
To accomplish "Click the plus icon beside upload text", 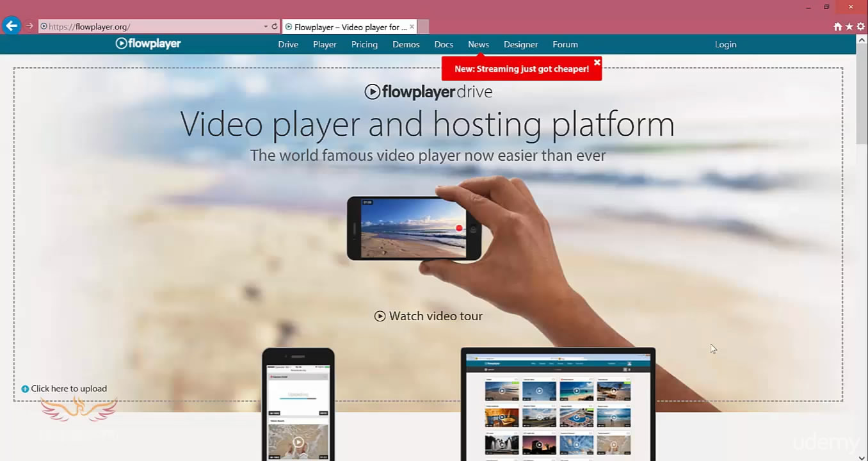I will pos(25,389).
